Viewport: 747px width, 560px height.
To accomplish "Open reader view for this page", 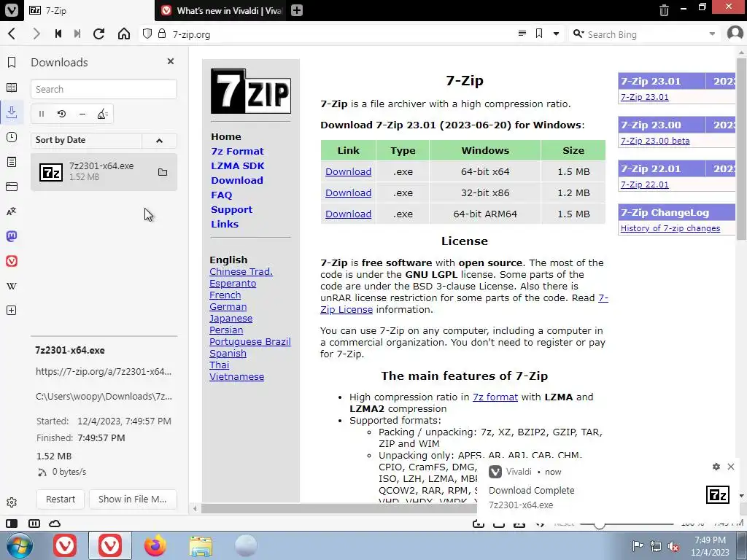I will click(x=522, y=34).
